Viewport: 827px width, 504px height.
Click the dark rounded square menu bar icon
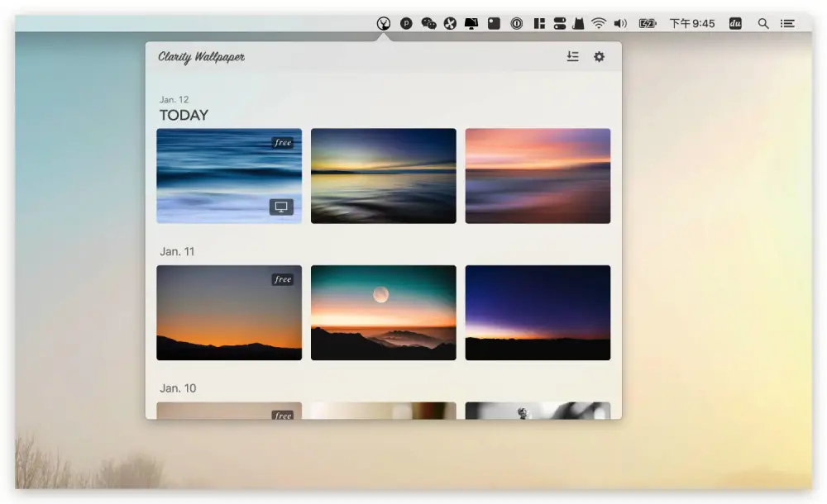click(x=494, y=23)
